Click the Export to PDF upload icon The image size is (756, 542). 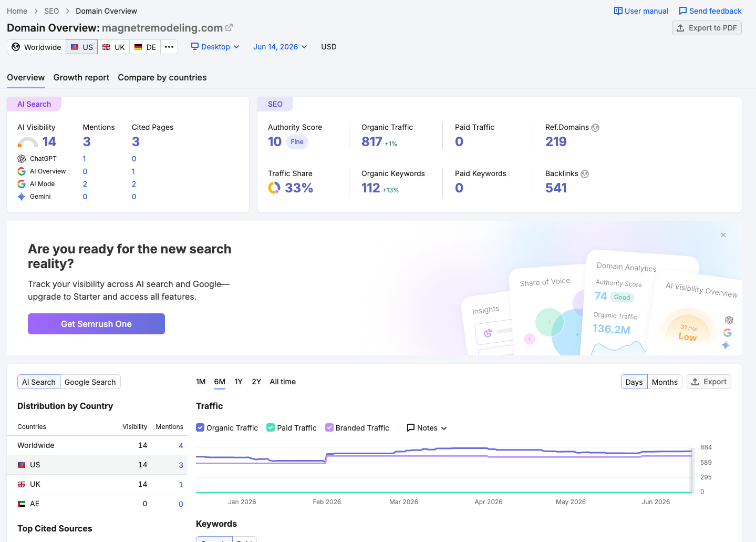[x=680, y=28]
